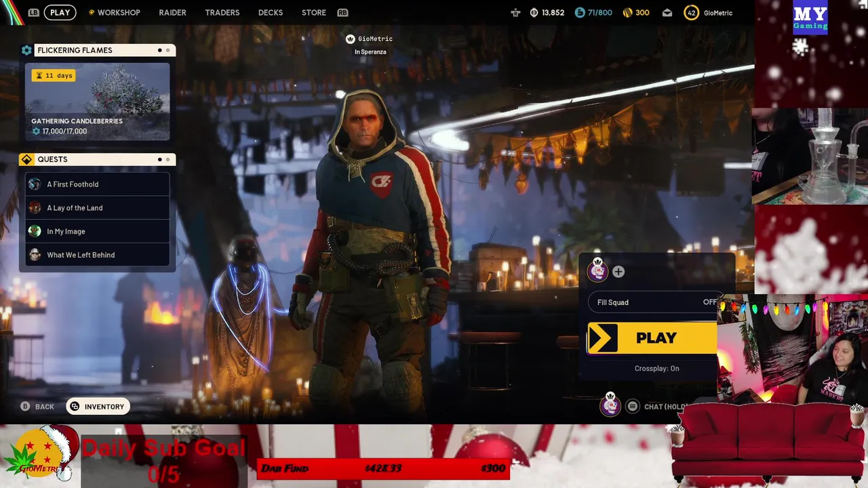The height and width of the screenshot is (488, 868).
Task: Open the RAIDER tab
Action: (x=172, y=12)
